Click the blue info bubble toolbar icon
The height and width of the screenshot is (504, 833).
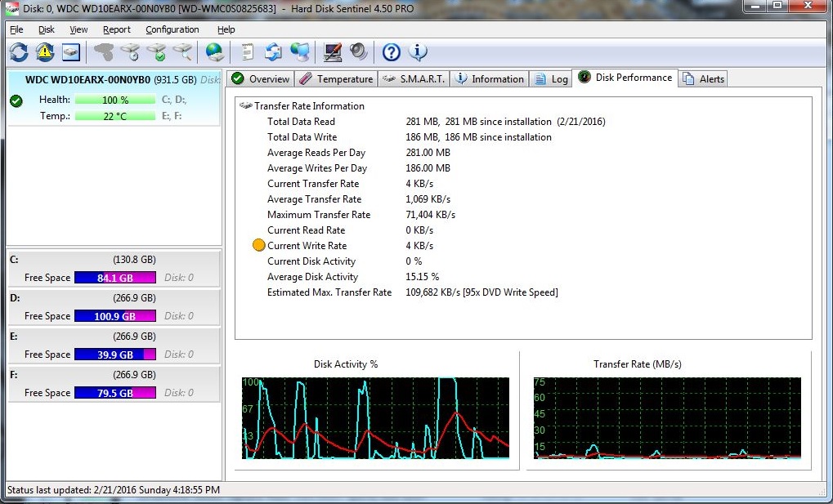[x=418, y=52]
